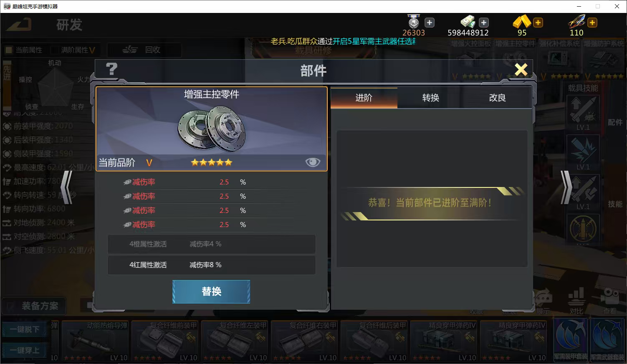627x364 pixels.
Task: Go to previous part with left chevron
Action: pyautogui.click(x=67, y=187)
